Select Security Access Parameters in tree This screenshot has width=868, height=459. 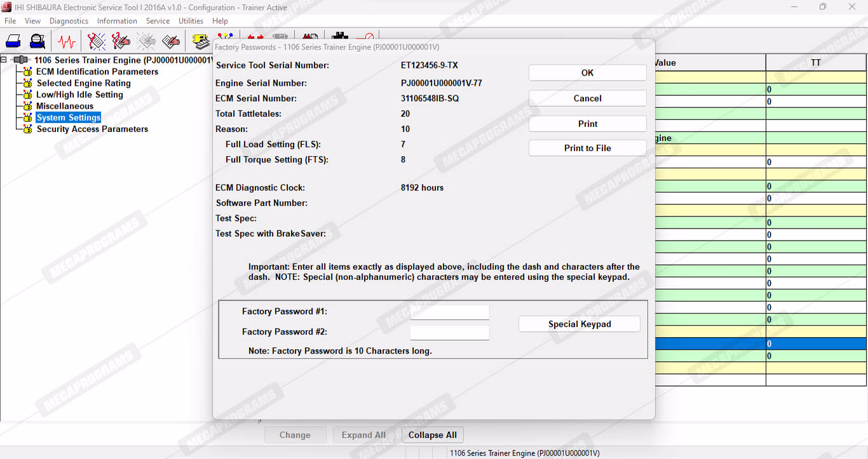92,129
